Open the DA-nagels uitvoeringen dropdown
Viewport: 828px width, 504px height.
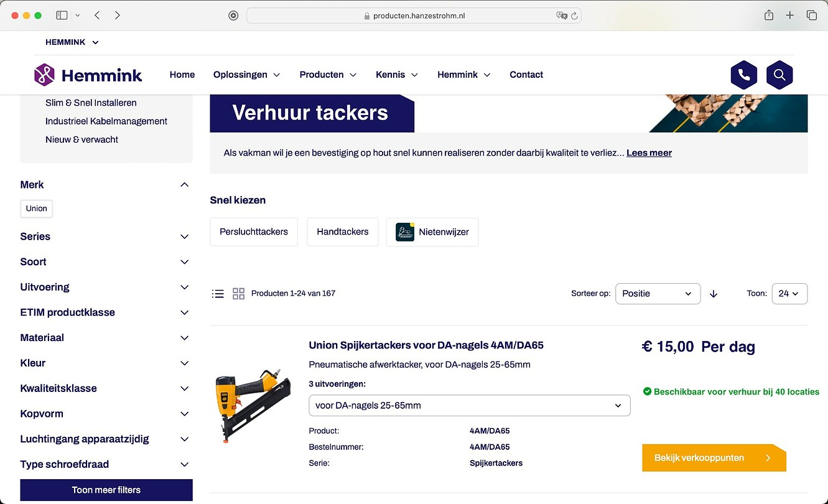tap(469, 406)
